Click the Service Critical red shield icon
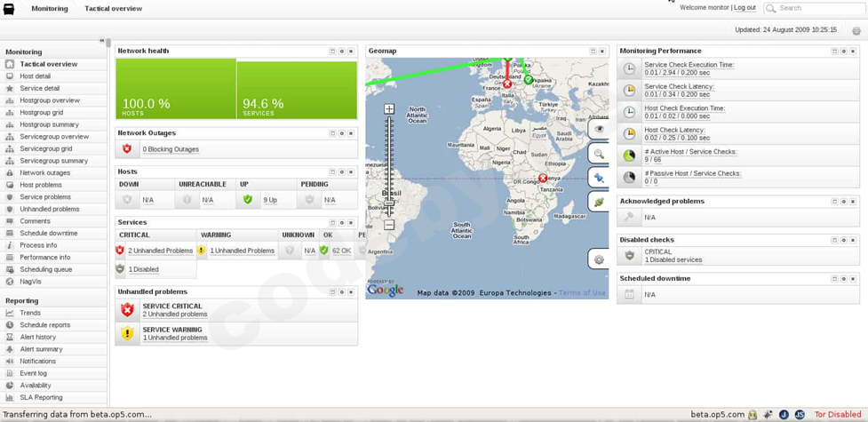 pyautogui.click(x=127, y=310)
